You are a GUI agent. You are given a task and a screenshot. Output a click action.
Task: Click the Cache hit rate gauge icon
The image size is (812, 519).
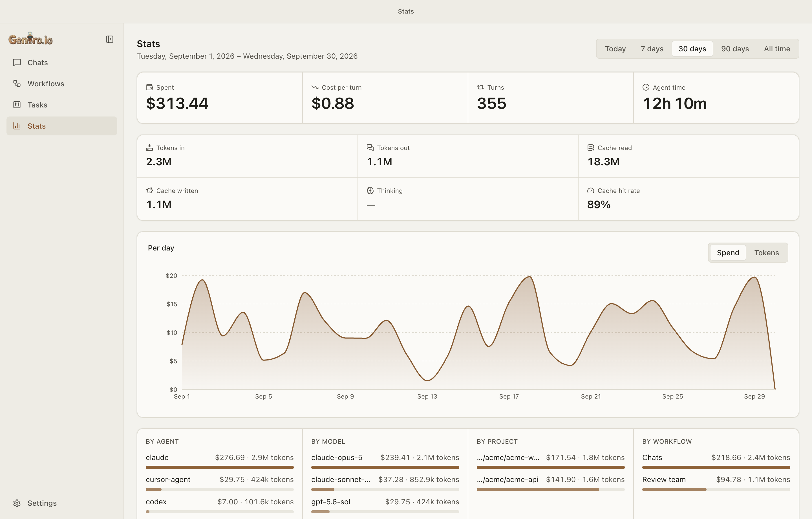[590, 191]
